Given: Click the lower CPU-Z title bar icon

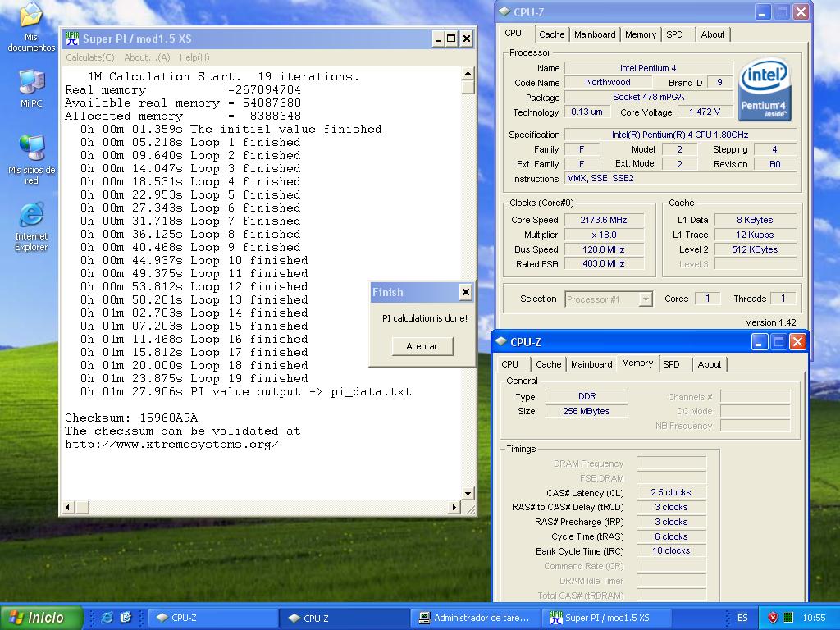Looking at the screenshot, I should 501,342.
